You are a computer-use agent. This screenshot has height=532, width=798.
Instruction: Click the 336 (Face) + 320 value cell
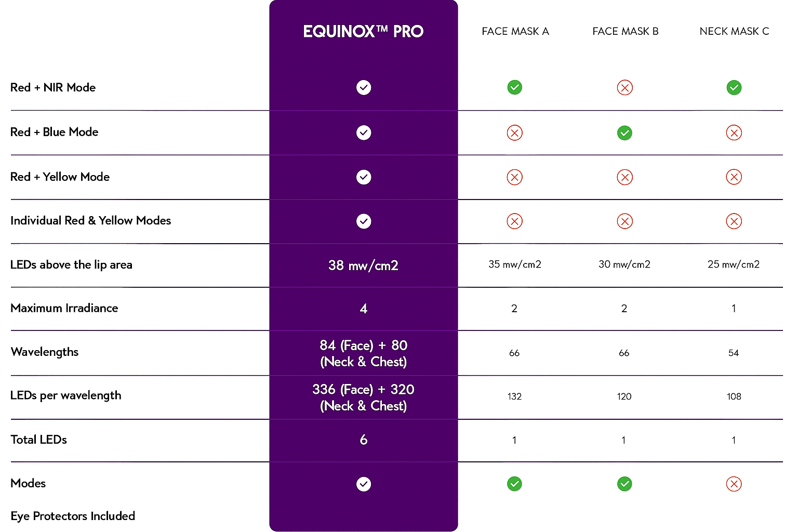pyautogui.click(x=363, y=397)
